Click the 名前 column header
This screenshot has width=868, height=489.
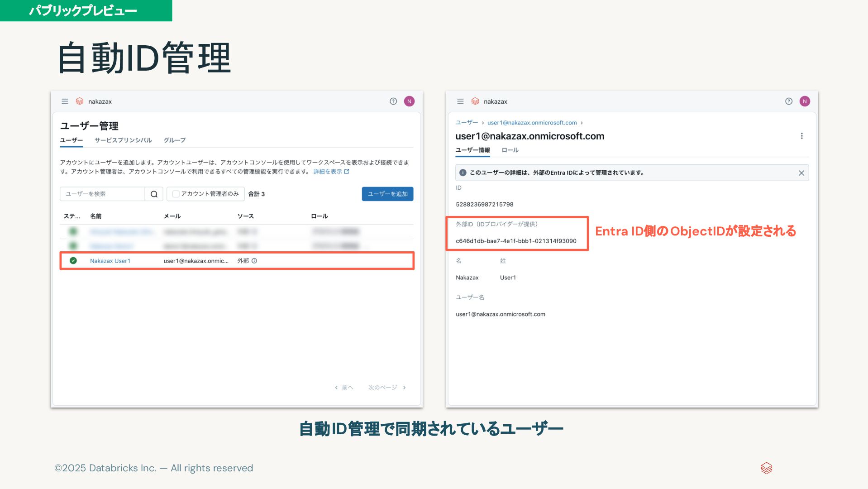(x=96, y=216)
